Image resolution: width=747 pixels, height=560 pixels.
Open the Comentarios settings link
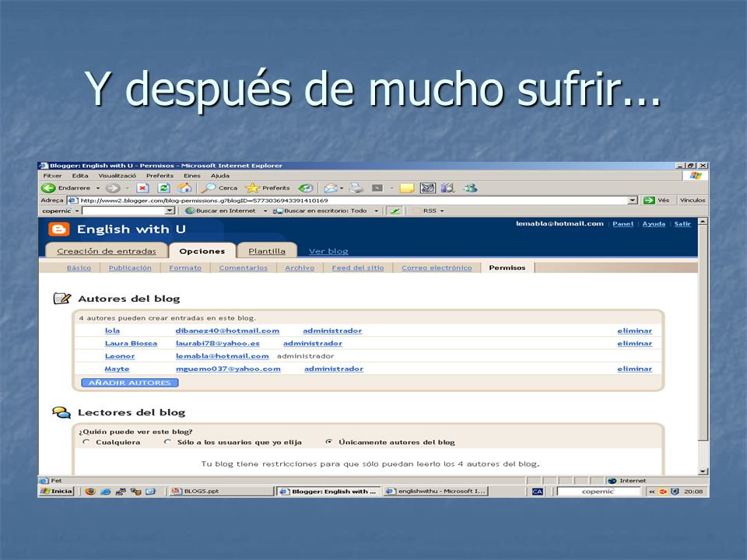[x=244, y=268]
